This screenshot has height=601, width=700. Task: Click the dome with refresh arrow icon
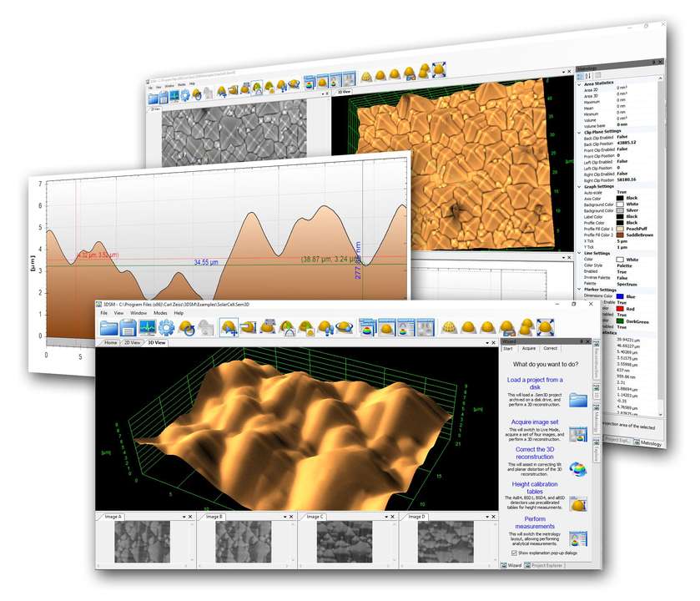[186, 328]
